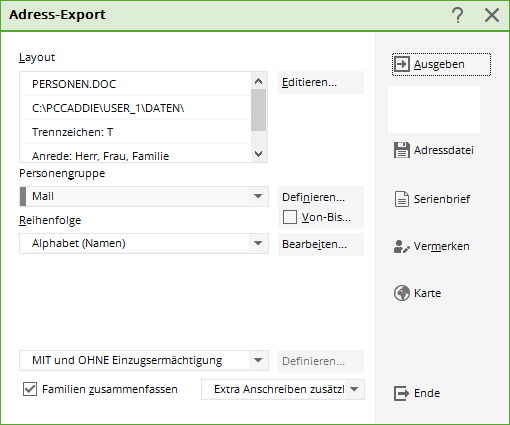This screenshot has width=510, height=425.
Task: Click the Ausgeben arrow icon
Action: point(402,64)
